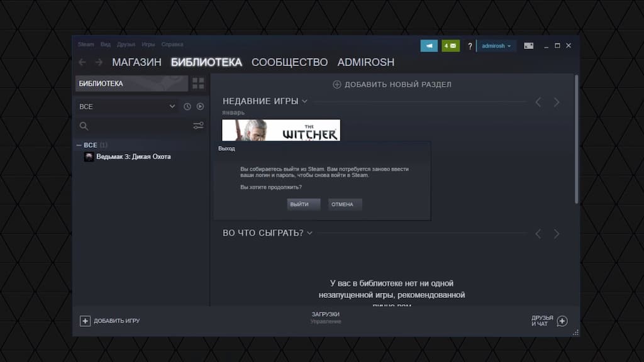Select Ведьмак 3: Дикая Охота in list
The height and width of the screenshot is (362, 644).
point(133,156)
